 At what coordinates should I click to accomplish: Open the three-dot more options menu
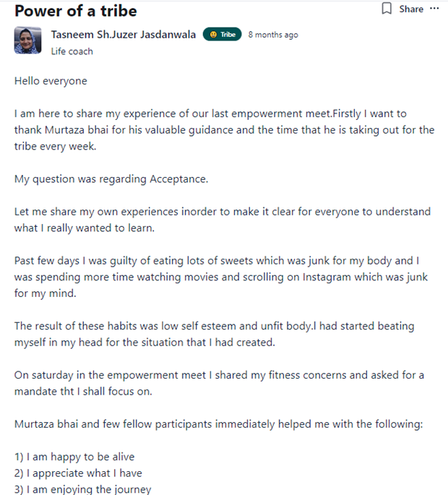[434, 9]
